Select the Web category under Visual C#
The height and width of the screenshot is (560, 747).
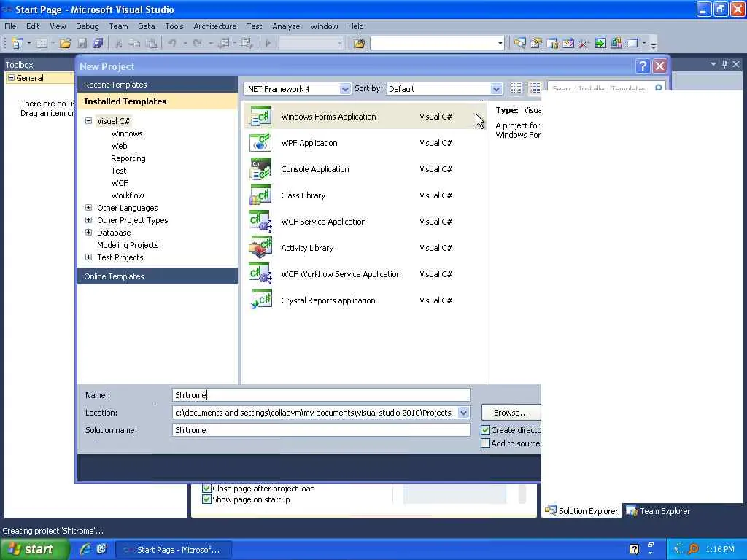click(x=119, y=146)
